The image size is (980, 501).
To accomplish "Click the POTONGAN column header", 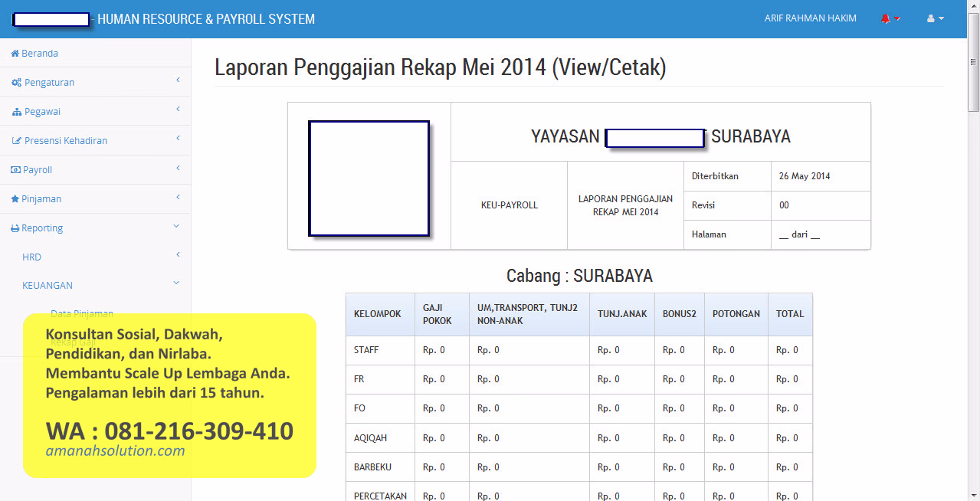I will pyautogui.click(x=736, y=314).
